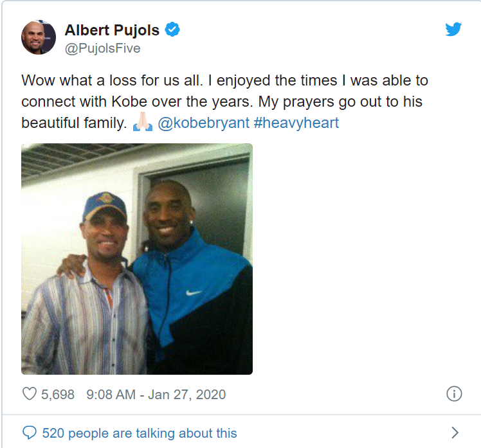The width and height of the screenshot is (481, 448).
Task: Open the @kobebryant mention
Action: [x=203, y=123]
